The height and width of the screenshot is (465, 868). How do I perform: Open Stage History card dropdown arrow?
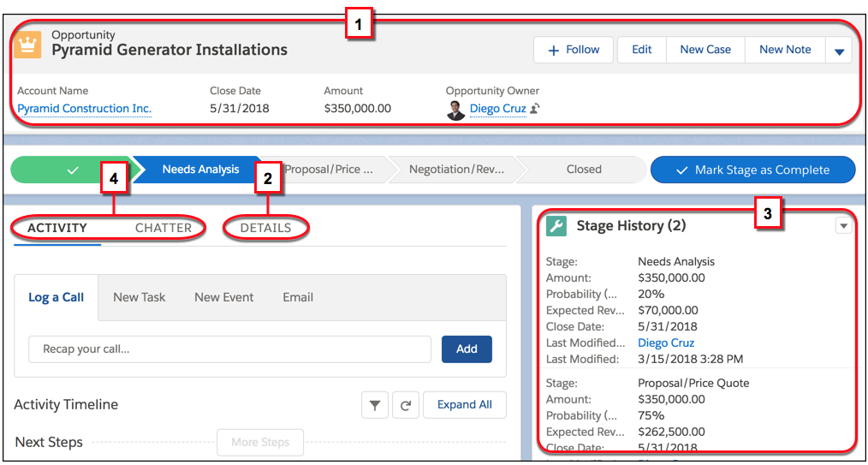(843, 226)
